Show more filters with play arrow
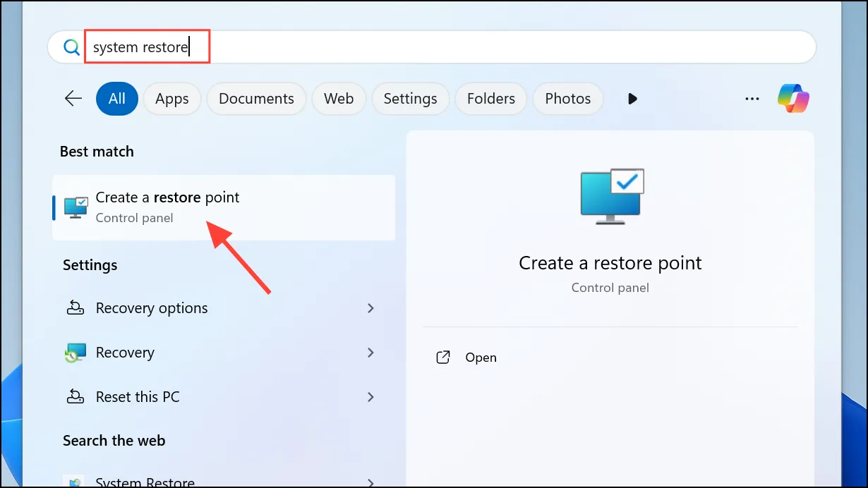868x488 pixels. 632,99
